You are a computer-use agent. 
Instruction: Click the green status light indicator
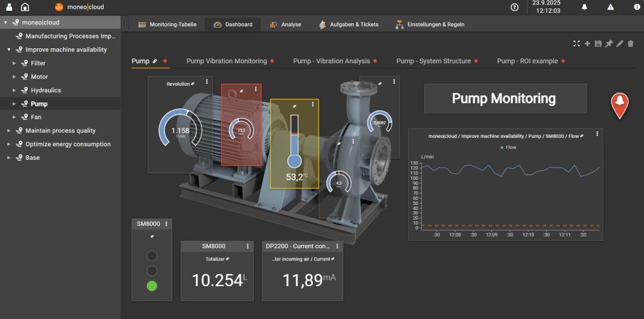point(152,285)
